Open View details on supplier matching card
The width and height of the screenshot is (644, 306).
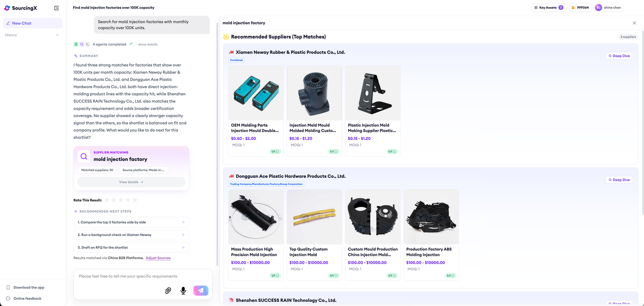click(x=131, y=182)
